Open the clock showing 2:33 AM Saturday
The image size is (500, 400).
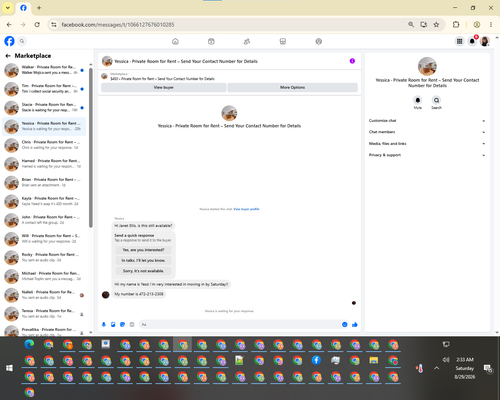click(x=464, y=368)
